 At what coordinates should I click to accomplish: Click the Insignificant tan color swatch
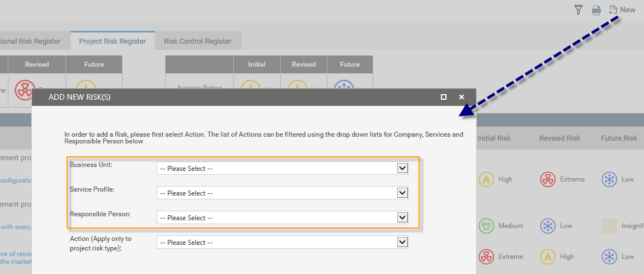(609, 226)
